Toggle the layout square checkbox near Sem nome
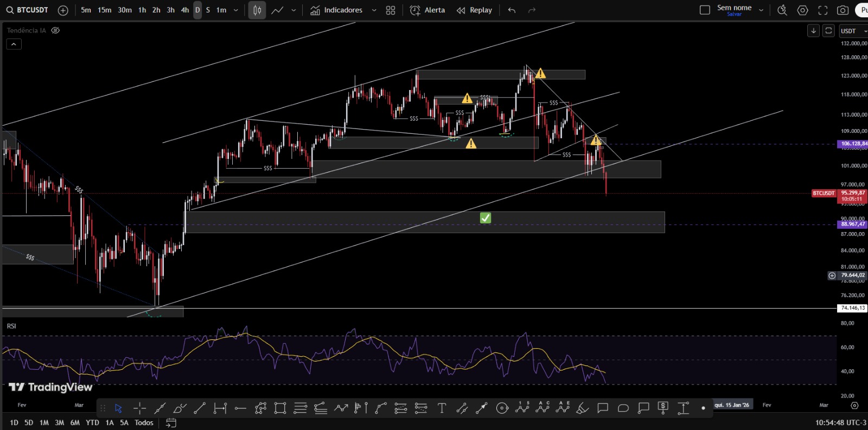This screenshot has width=868, height=430. pos(705,10)
